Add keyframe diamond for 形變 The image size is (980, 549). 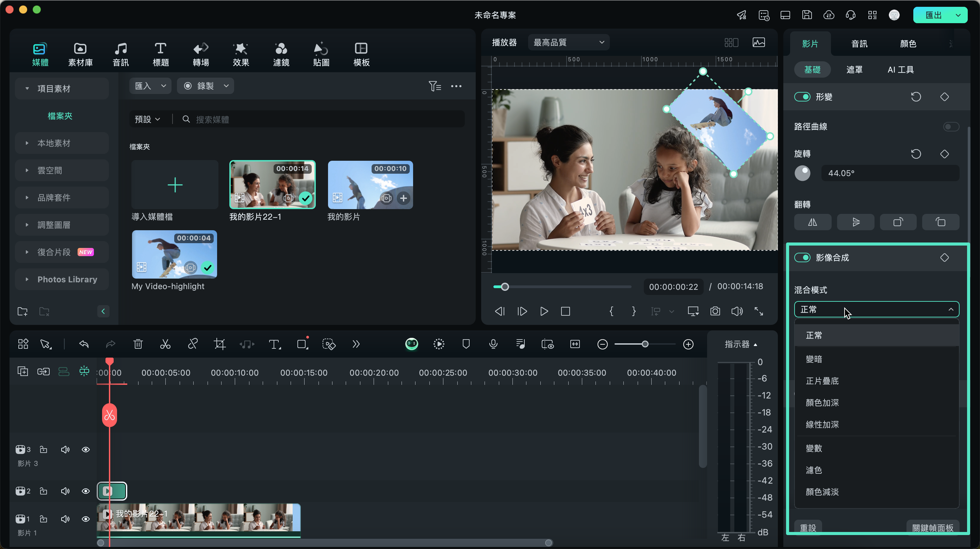pos(945,97)
